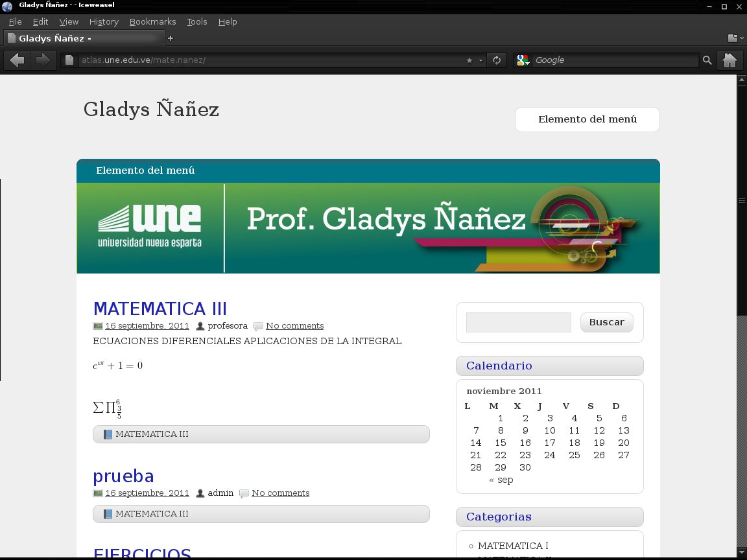Click the scrollbar up arrow
Screen dimensions: 747x560
pyautogui.click(x=742, y=80)
